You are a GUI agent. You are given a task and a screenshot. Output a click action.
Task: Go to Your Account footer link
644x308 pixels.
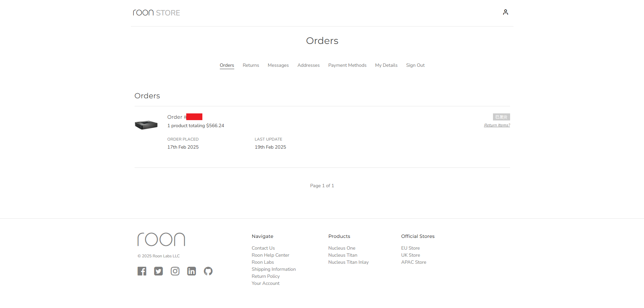(265, 283)
